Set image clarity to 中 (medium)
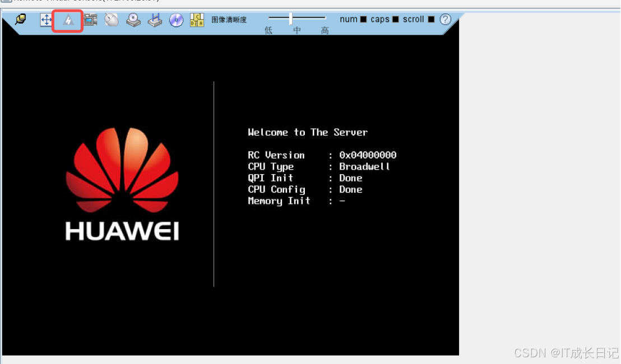 click(x=297, y=30)
